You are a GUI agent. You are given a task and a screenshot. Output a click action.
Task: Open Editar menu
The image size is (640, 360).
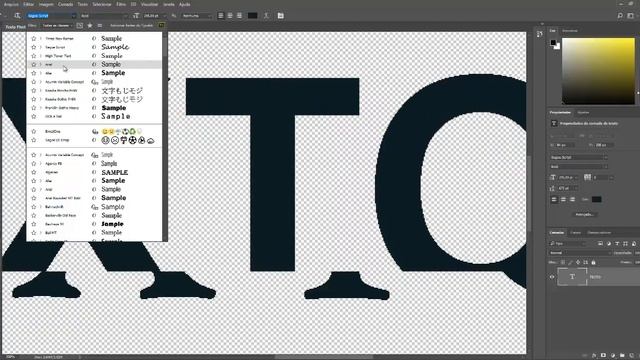click(29, 4)
